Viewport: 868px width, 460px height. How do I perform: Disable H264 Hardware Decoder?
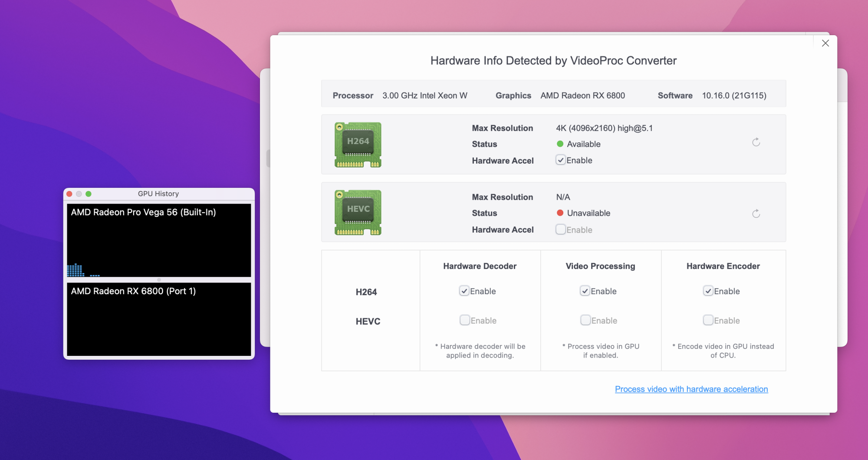click(464, 291)
